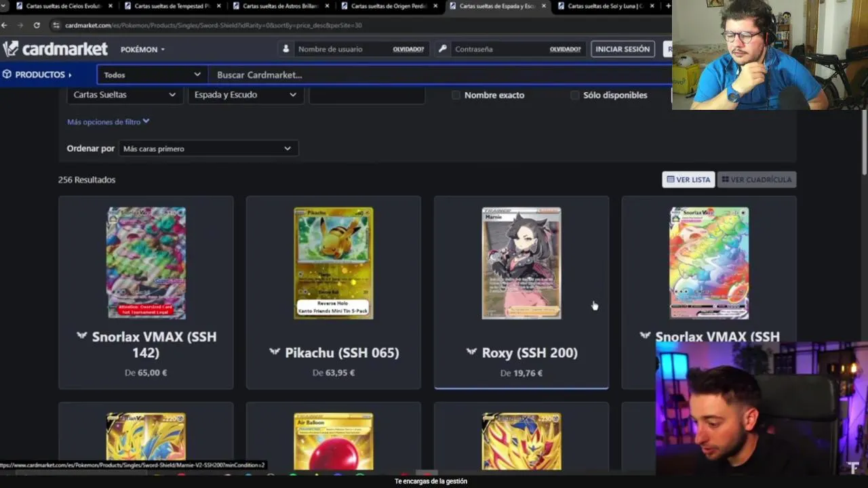Open the Pokémon game selector dropdown

click(x=142, y=49)
